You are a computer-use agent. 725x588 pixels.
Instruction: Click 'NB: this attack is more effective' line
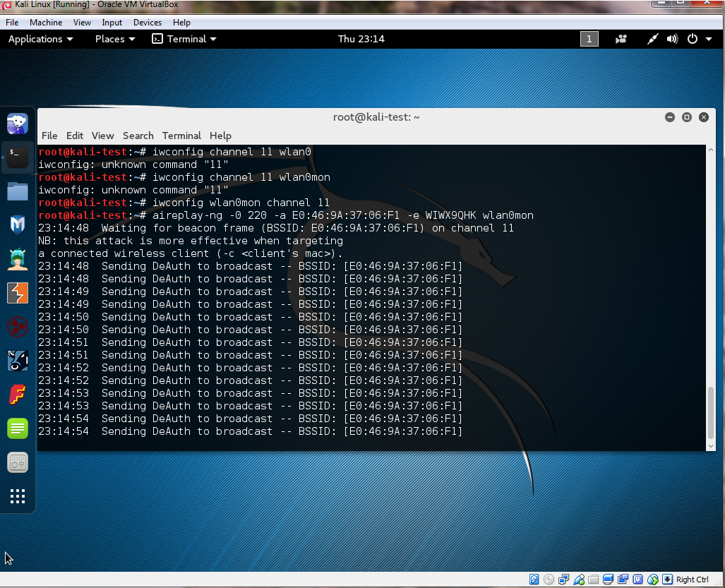[191, 241]
